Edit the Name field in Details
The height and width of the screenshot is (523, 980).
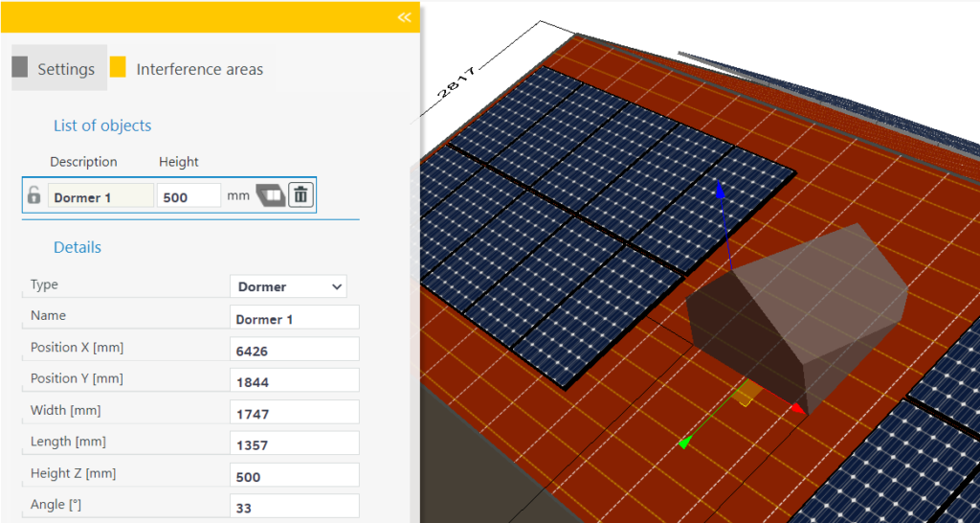coord(294,319)
